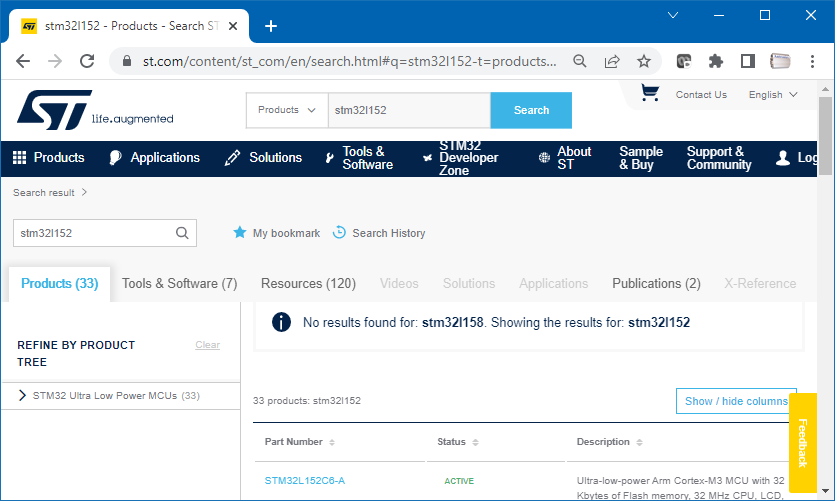Toggle the browser side panel
Screen dimensions: 835x501
tap(748, 61)
